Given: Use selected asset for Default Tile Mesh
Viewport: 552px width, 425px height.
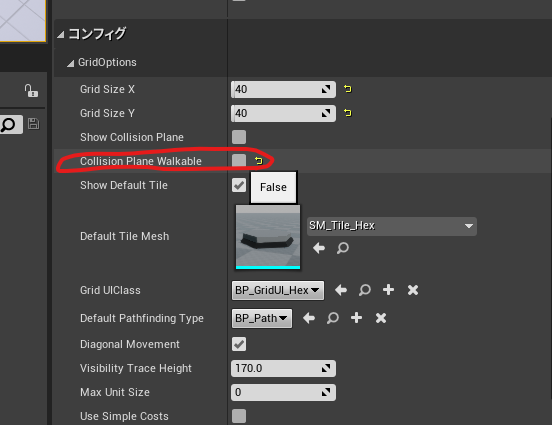Looking at the screenshot, I should pos(319,248).
